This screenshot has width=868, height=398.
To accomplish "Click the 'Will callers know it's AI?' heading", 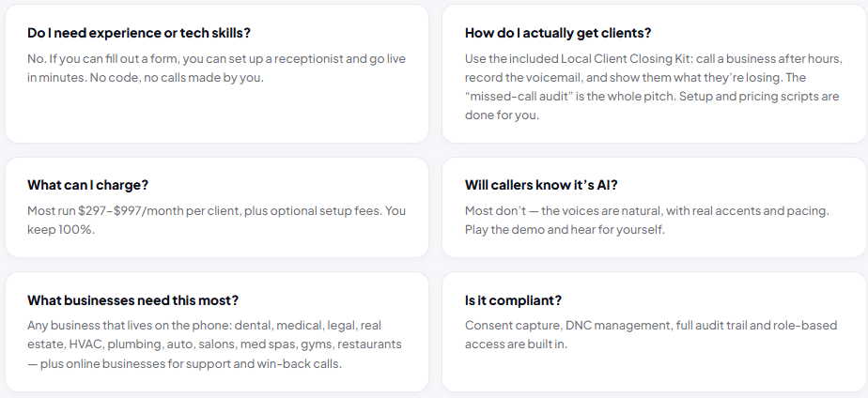I will click(x=541, y=185).
